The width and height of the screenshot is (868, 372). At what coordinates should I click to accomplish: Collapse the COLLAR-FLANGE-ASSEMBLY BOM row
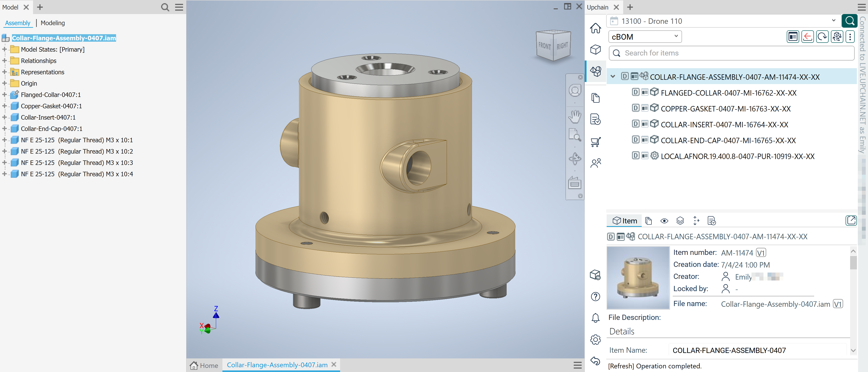click(x=613, y=77)
